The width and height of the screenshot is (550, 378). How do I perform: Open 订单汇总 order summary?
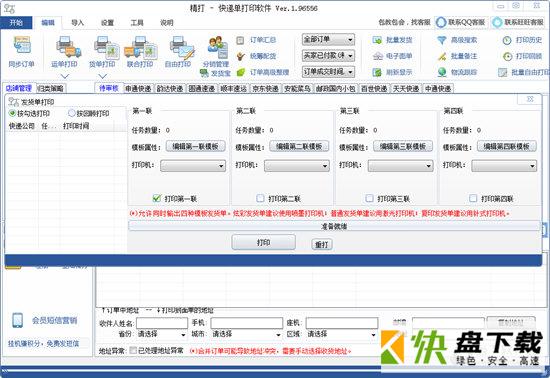[256, 40]
